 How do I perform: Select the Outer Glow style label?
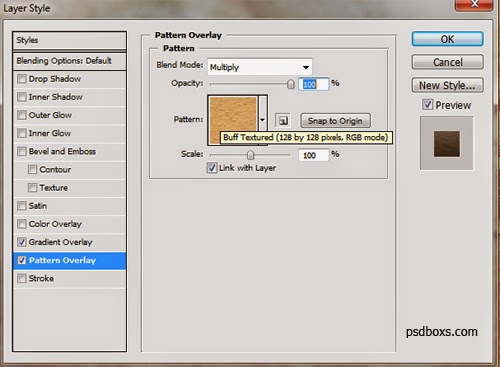50,115
